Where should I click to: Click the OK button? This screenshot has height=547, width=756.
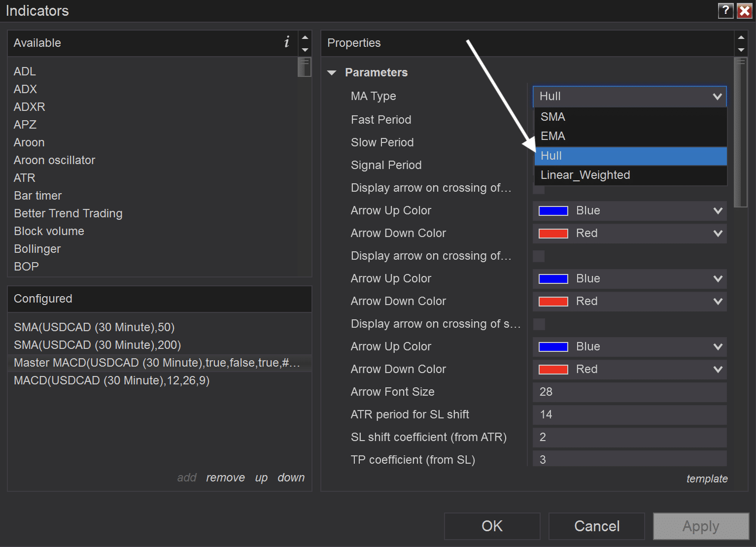492,526
